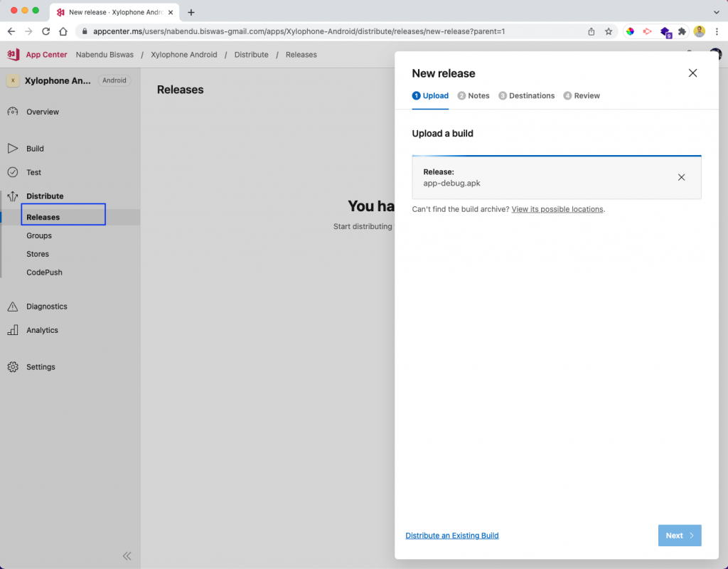Collapse the sidebar with double chevron

tap(127, 555)
